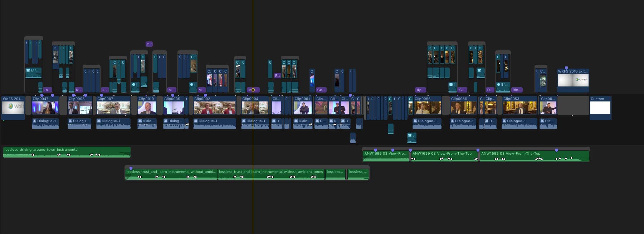Select Dialo... audio below Clip0010
644x234 pixels.
pyautogui.click(x=147, y=124)
